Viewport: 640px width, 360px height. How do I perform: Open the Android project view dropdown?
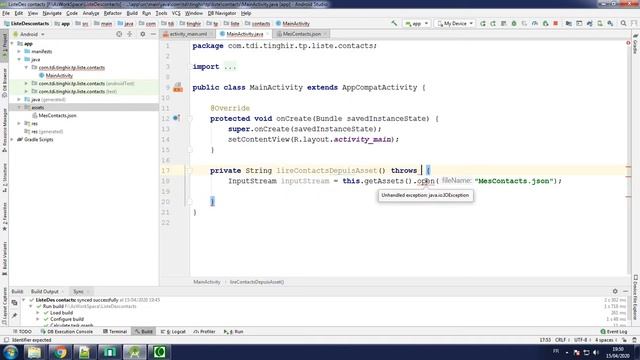click(29, 34)
